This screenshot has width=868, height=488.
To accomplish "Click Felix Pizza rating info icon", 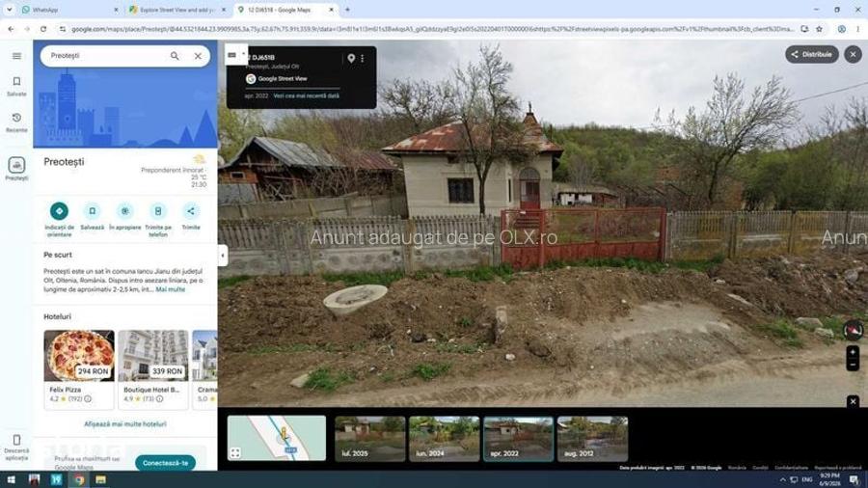I will point(88,398).
